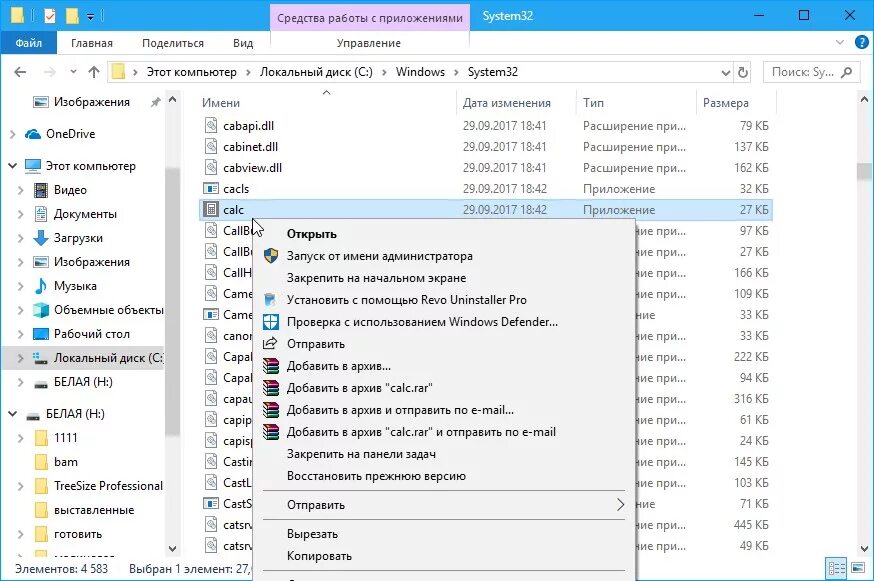Choose Восстановить прежнюю версию

376,476
